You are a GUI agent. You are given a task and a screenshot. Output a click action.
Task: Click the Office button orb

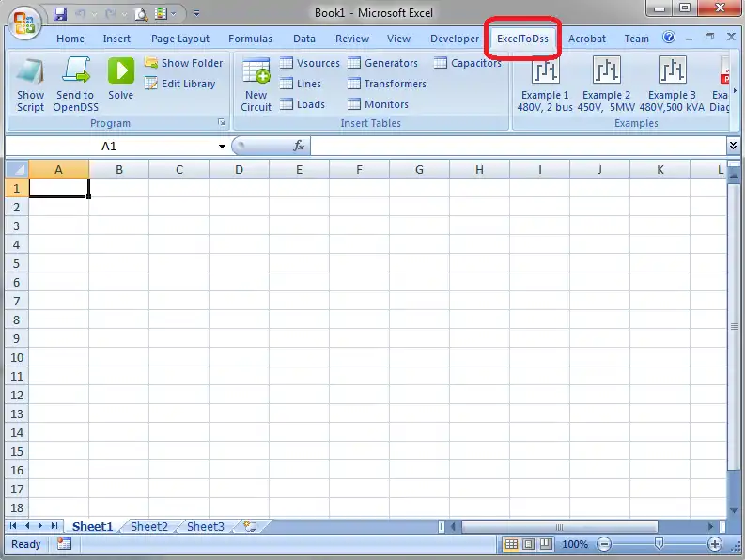tap(24, 23)
